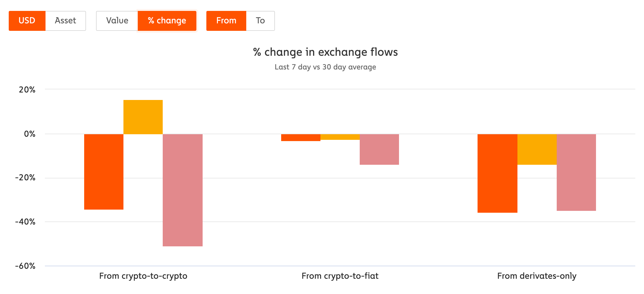
Task: Click pink bar in derivates-only group
Action: pyautogui.click(x=576, y=173)
